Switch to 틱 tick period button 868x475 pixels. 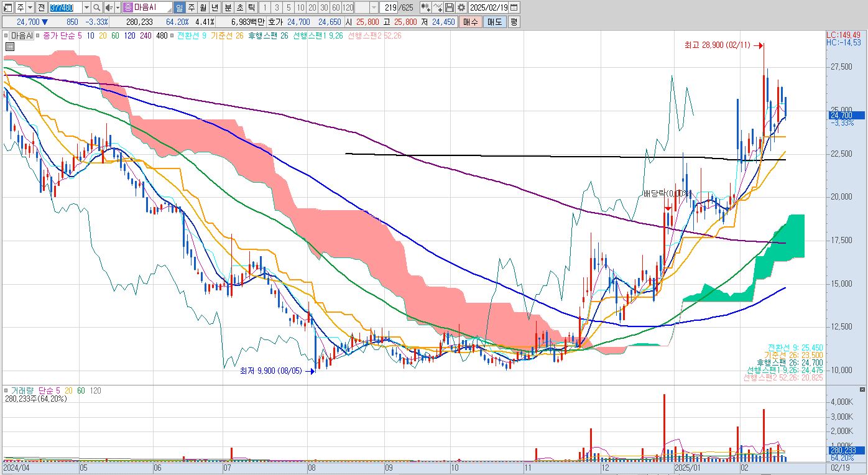251,7
